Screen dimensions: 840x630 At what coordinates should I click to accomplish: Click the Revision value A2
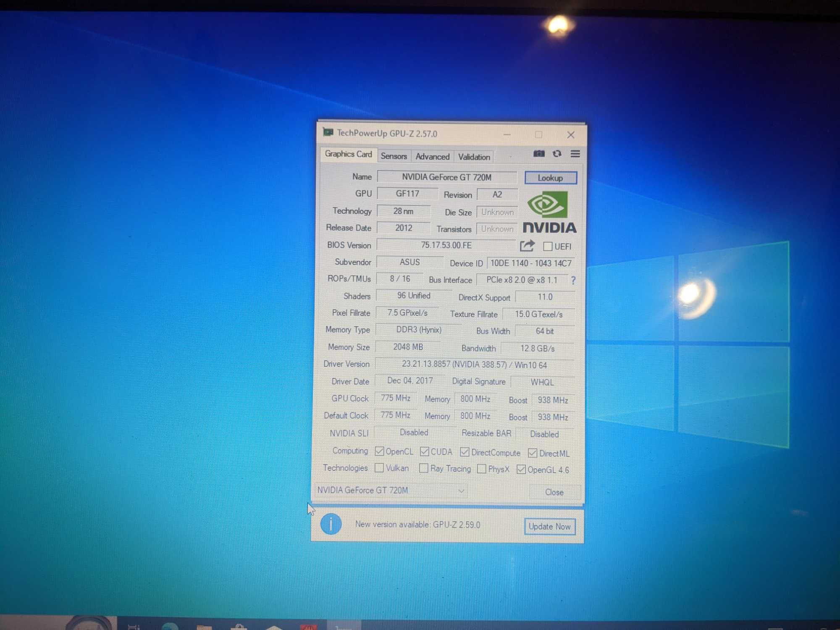pos(497,194)
